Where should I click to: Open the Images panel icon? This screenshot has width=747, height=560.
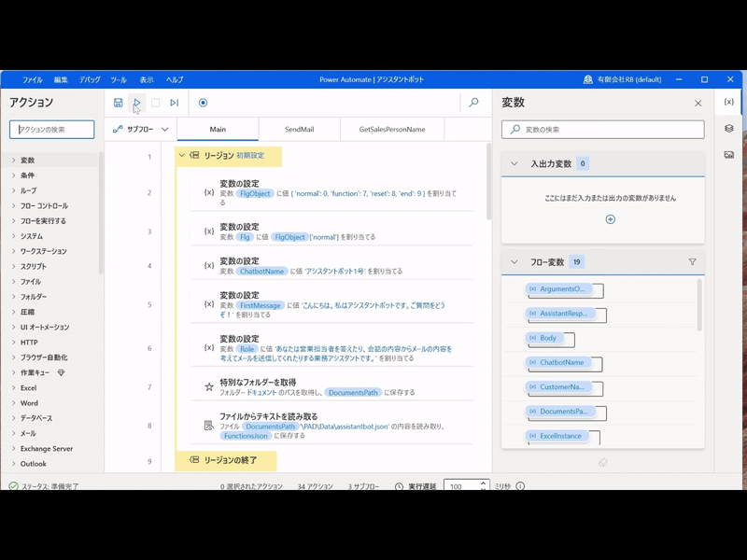pyautogui.click(x=729, y=155)
